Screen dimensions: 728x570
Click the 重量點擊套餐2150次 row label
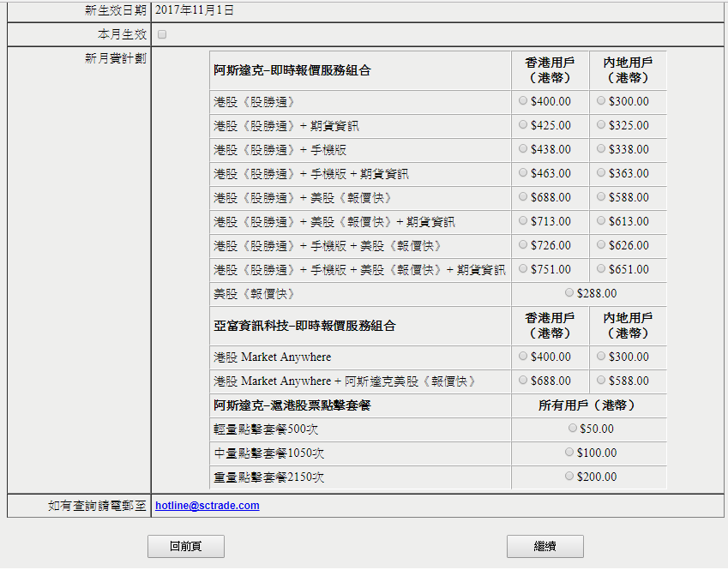(x=269, y=477)
